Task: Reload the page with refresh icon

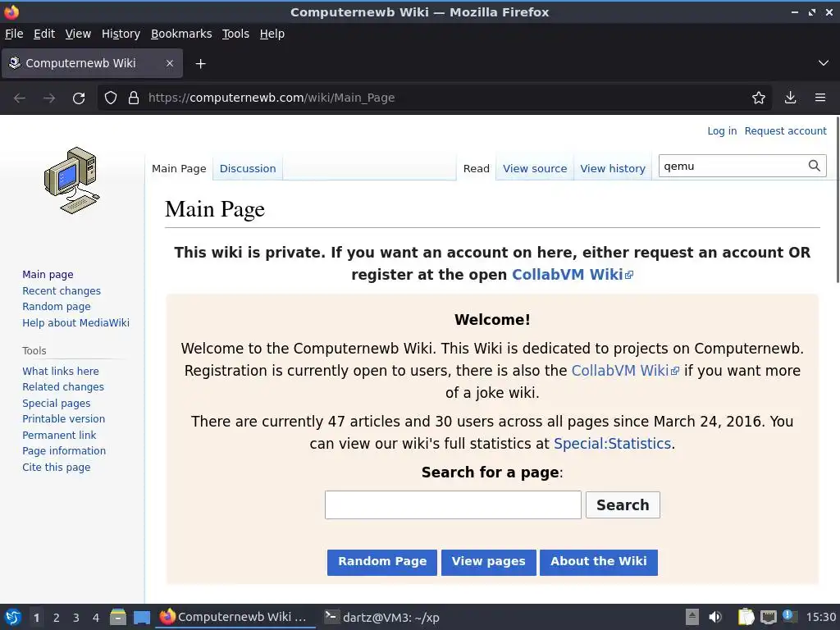Action: (79, 98)
